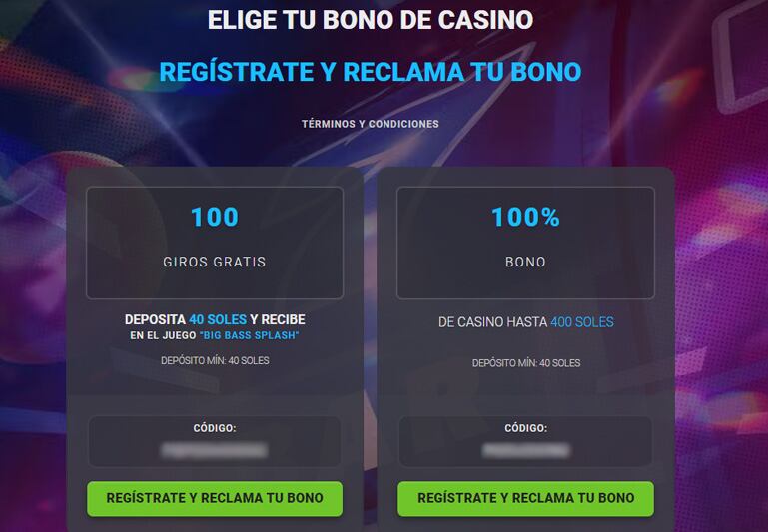Select the 100 Giros Gratis offer box

215,243
